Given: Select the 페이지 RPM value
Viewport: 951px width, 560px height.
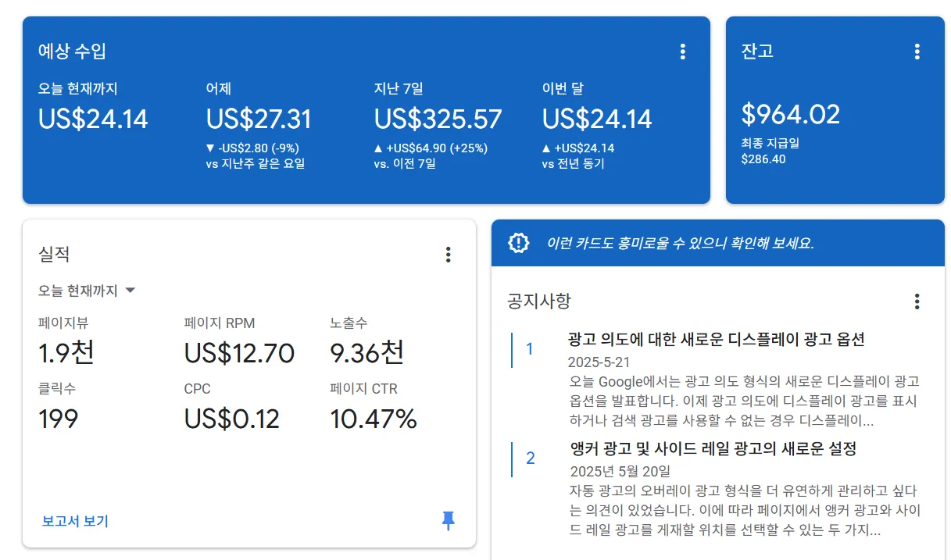Looking at the screenshot, I should pyautogui.click(x=238, y=352).
